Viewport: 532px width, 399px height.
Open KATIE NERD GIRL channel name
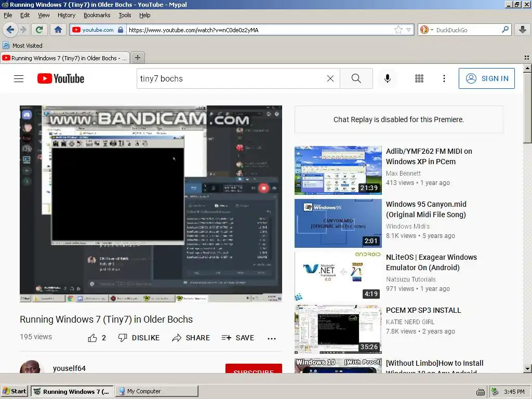[x=410, y=322]
